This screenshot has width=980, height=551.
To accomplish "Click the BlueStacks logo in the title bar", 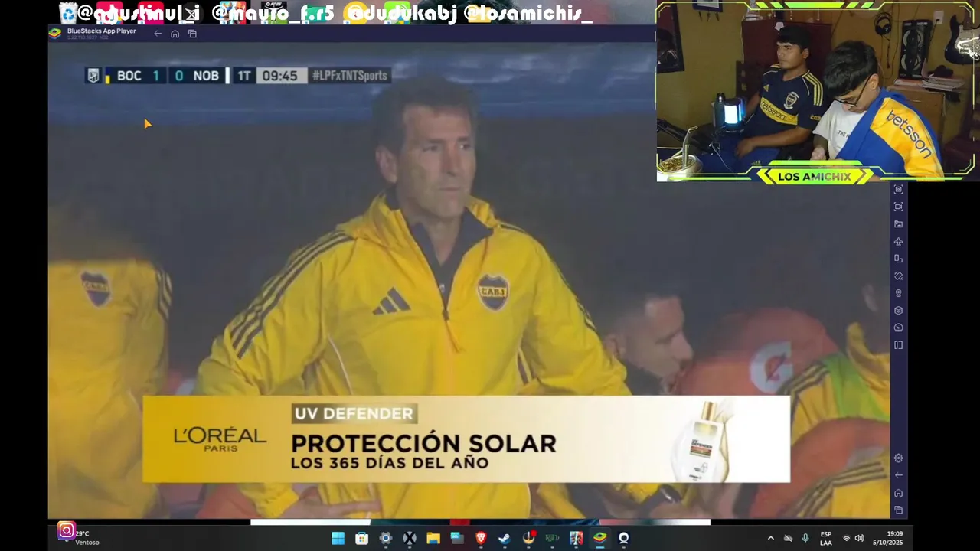I will point(54,33).
